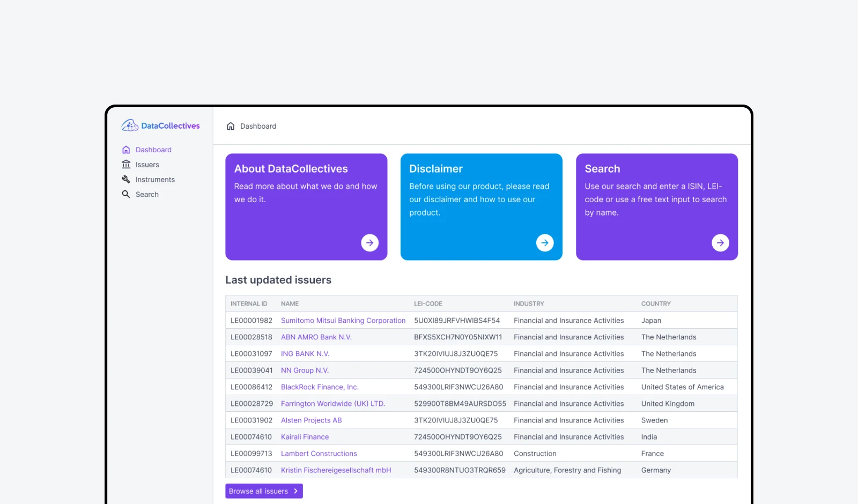Image resolution: width=858 pixels, height=504 pixels.
Task: Click the COUNTRY column header
Action: [656, 303]
